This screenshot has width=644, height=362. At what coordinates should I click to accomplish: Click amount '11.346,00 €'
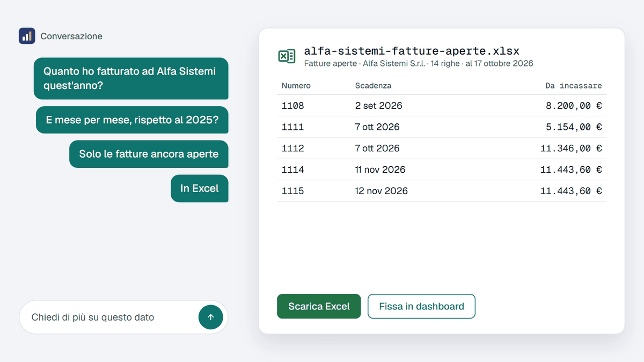tap(571, 148)
